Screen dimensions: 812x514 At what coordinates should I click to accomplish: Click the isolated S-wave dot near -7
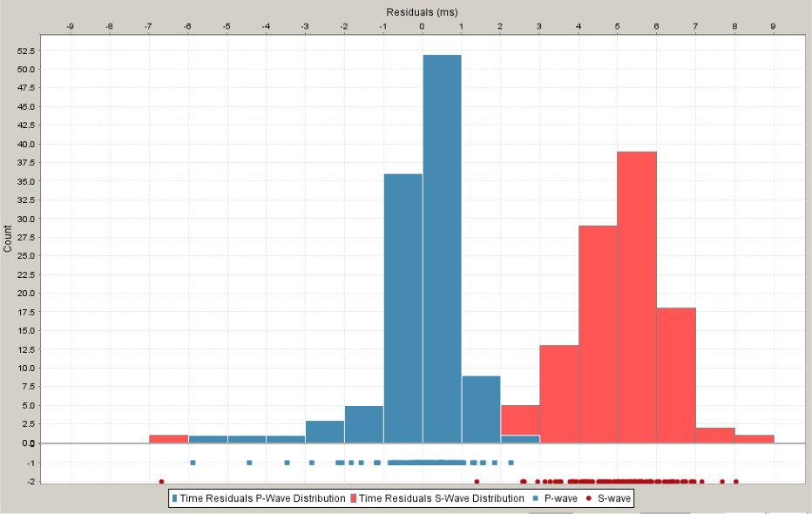pyautogui.click(x=160, y=479)
